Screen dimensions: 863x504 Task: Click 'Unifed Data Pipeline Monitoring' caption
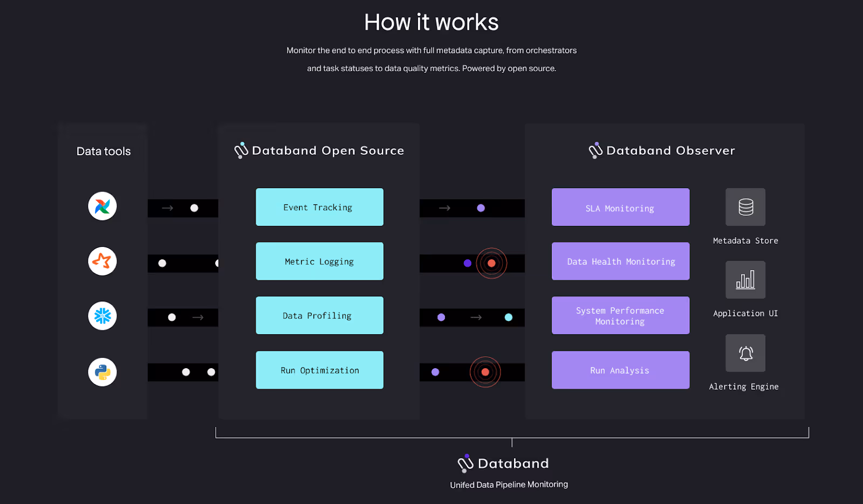[x=509, y=485]
